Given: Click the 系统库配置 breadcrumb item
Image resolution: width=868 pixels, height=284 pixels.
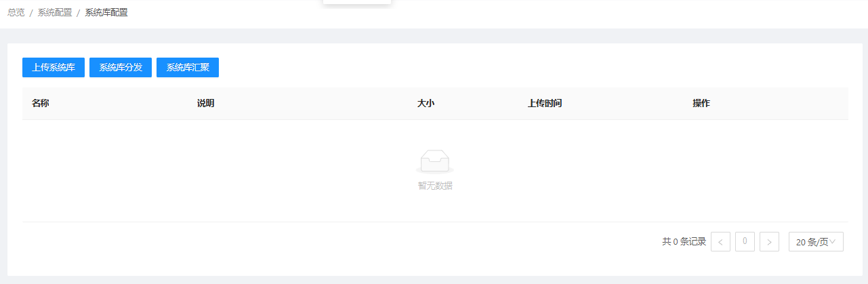Looking at the screenshot, I should (106, 13).
